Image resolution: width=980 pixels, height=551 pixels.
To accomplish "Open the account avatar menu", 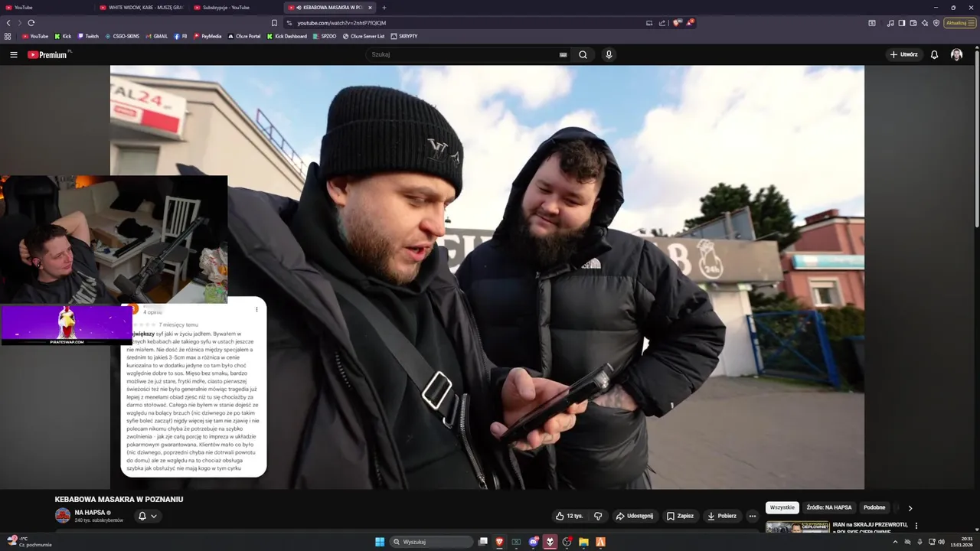I will (956, 54).
